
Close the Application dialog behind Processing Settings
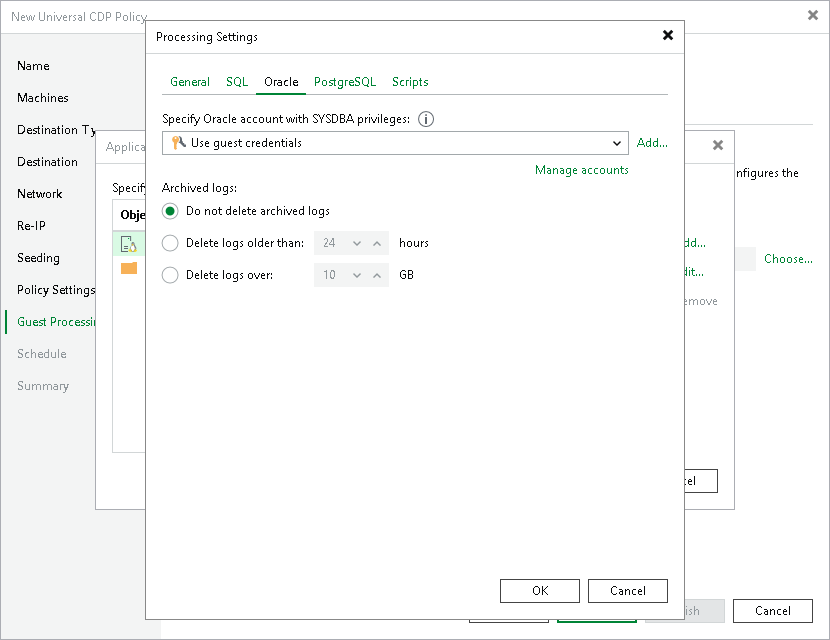click(717, 145)
